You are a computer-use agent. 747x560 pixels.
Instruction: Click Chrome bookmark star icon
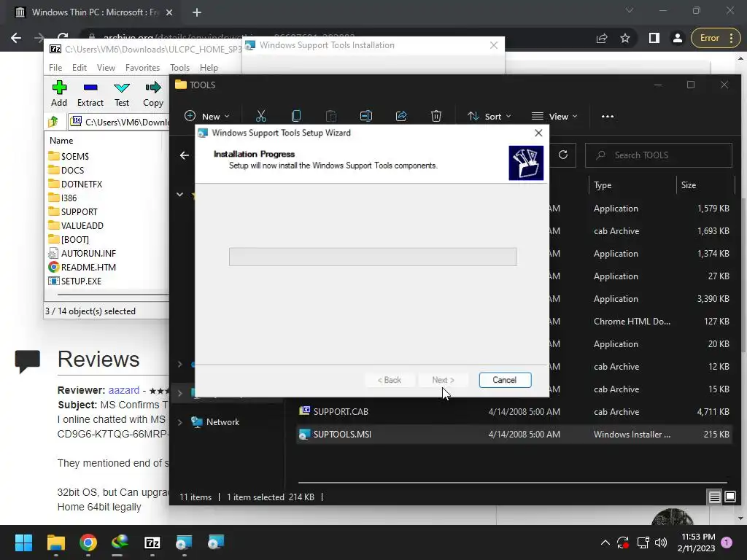point(625,38)
